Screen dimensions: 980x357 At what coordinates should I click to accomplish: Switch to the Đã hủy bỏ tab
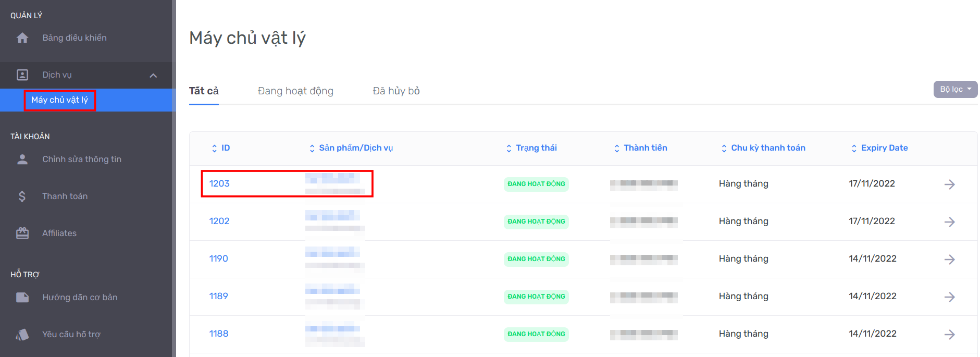point(396,91)
